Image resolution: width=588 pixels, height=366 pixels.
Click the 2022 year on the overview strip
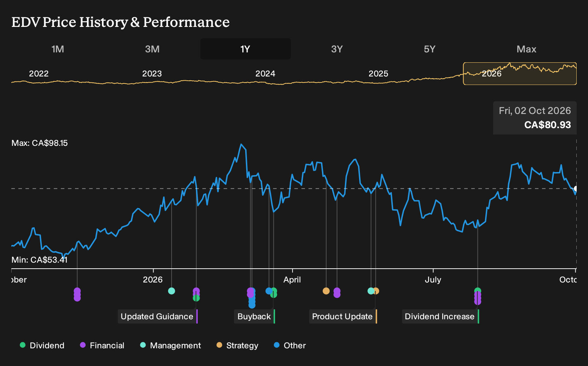pos(39,74)
